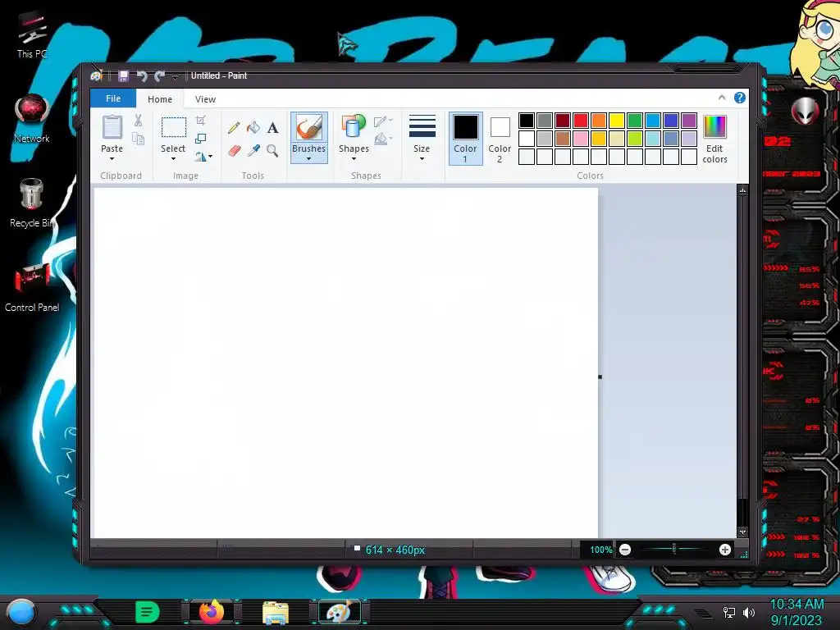
Task: Click the Paint taskbar icon
Action: click(340, 612)
